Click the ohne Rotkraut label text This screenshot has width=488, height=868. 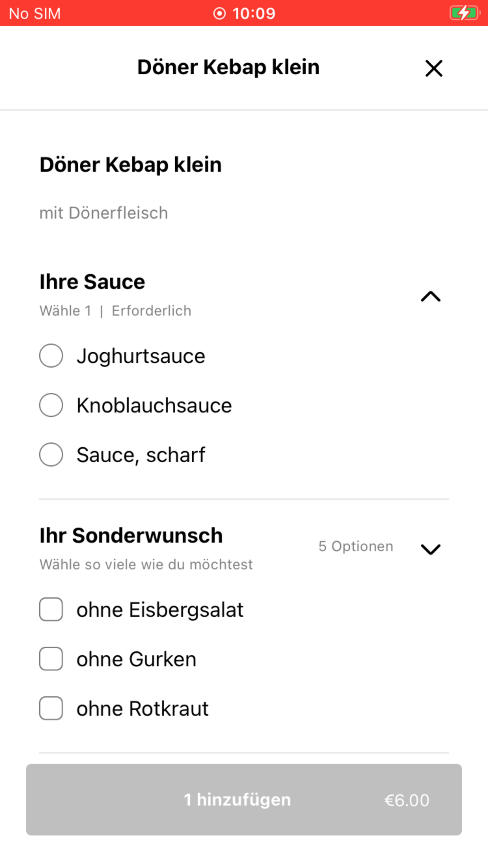pyautogui.click(x=142, y=709)
